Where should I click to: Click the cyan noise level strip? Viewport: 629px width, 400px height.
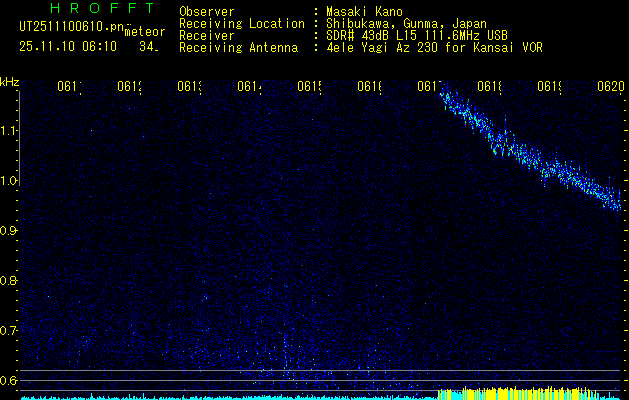(229, 398)
